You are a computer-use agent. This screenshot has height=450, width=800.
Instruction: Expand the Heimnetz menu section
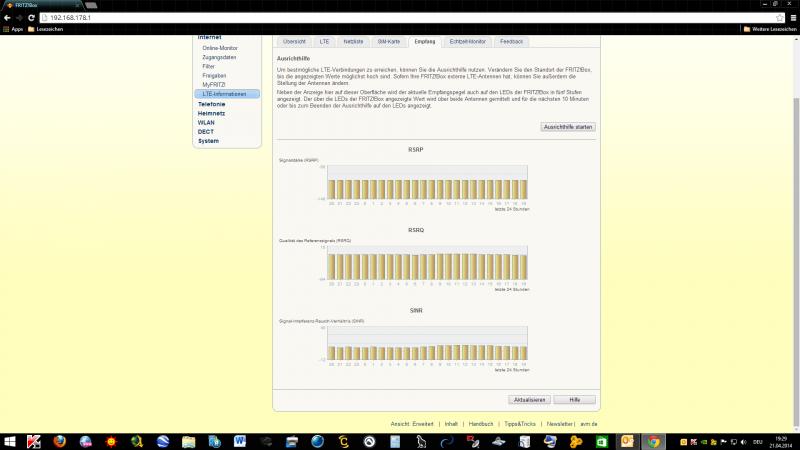pyautogui.click(x=211, y=113)
